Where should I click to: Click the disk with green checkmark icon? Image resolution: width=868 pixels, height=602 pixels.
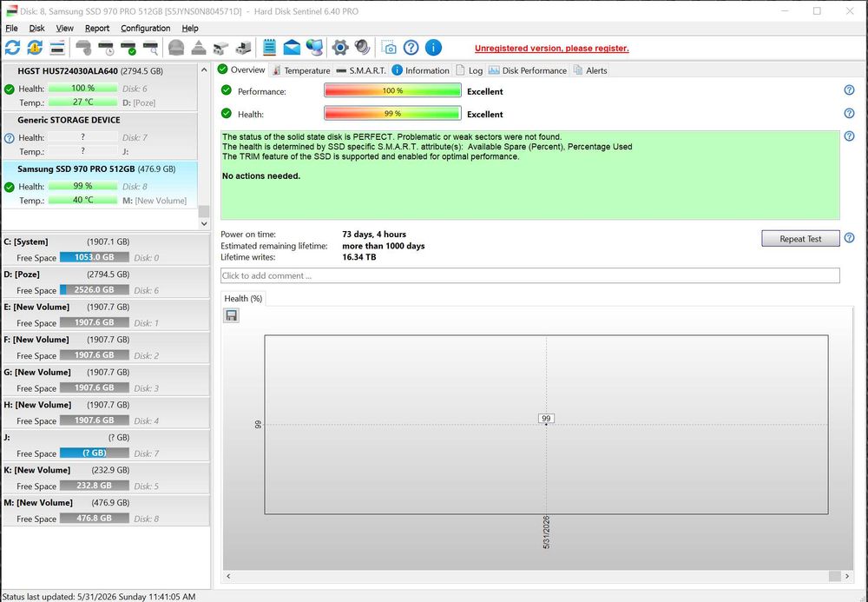[128, 48]
